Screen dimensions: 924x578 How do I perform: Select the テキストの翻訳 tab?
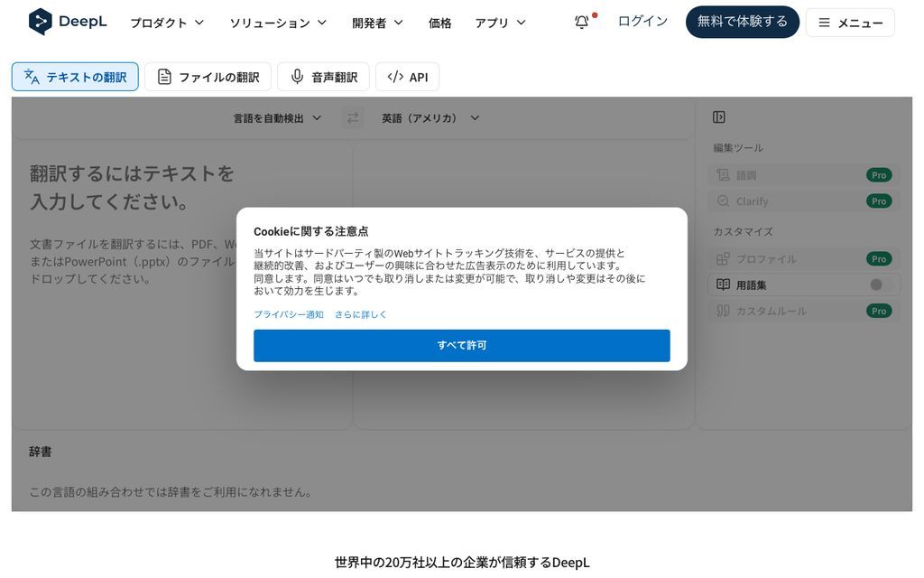point(75,77)
